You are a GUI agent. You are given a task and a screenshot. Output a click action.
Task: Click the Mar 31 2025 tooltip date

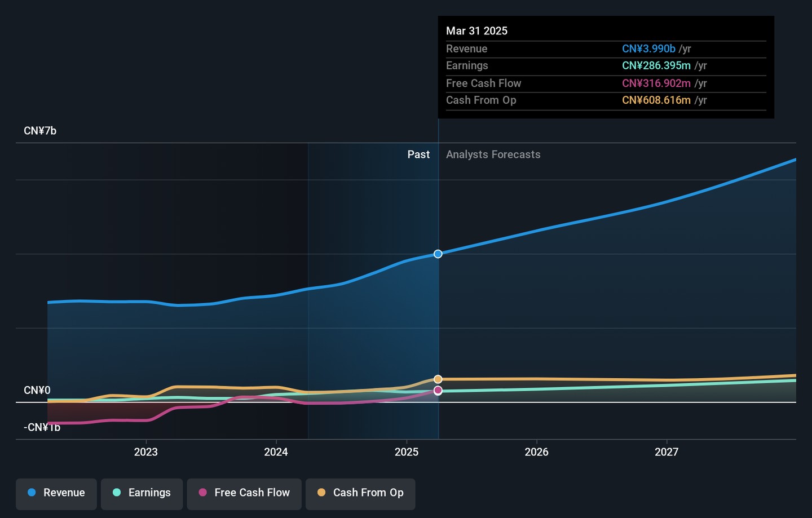476,31
